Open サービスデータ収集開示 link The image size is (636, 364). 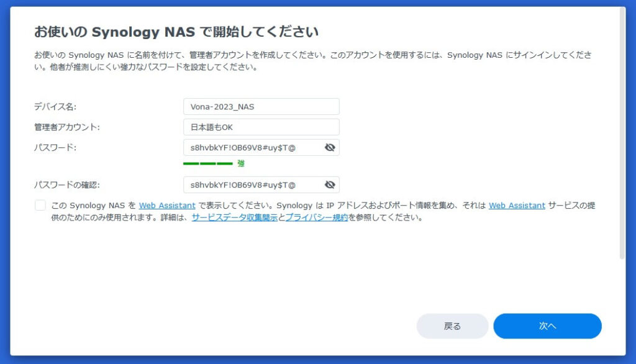click(234, 217)
